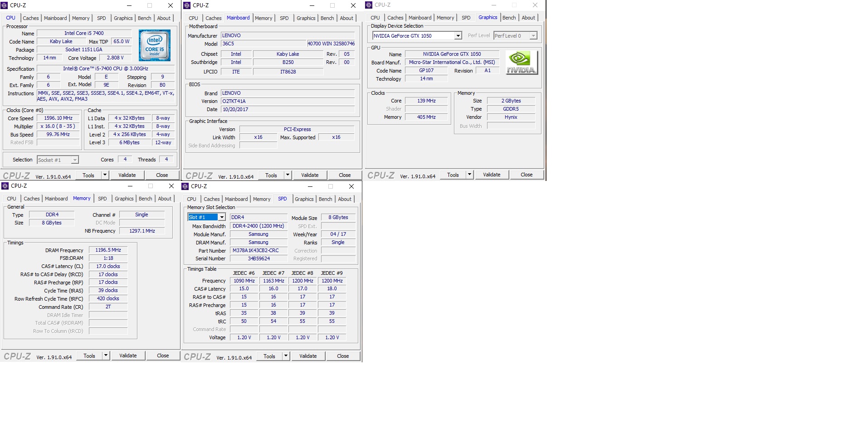Expand the Socket #1 selection dropdown
Viewport: 868px width, 424px height.
(75, 160)
